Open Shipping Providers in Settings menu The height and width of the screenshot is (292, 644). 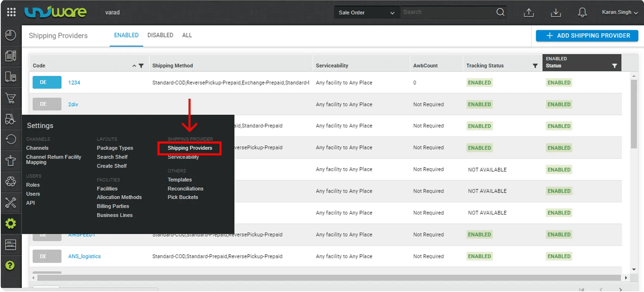[190, 148]
